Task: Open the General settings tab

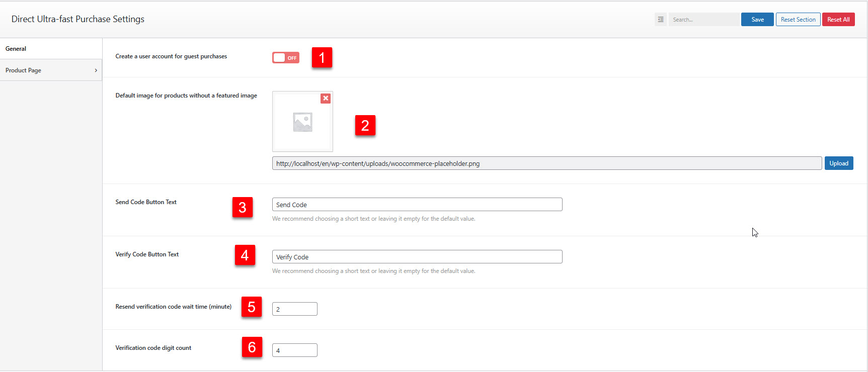Action: point(16,49)
